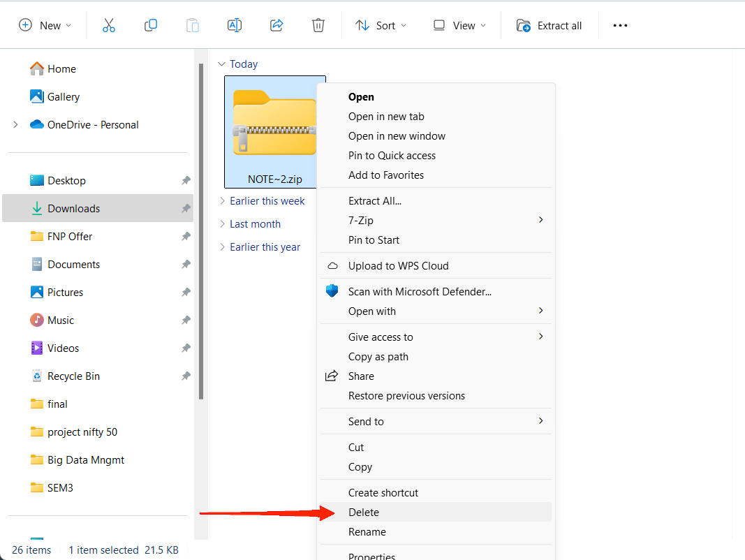Open Big Data Mngmt folder
745x560 pixels.
[x=77, y=459]
